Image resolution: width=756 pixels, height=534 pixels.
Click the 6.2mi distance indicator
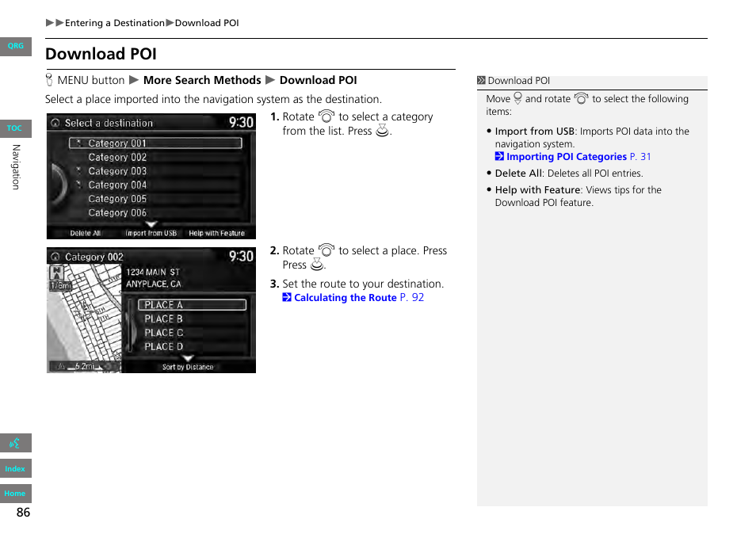[85, 366]
